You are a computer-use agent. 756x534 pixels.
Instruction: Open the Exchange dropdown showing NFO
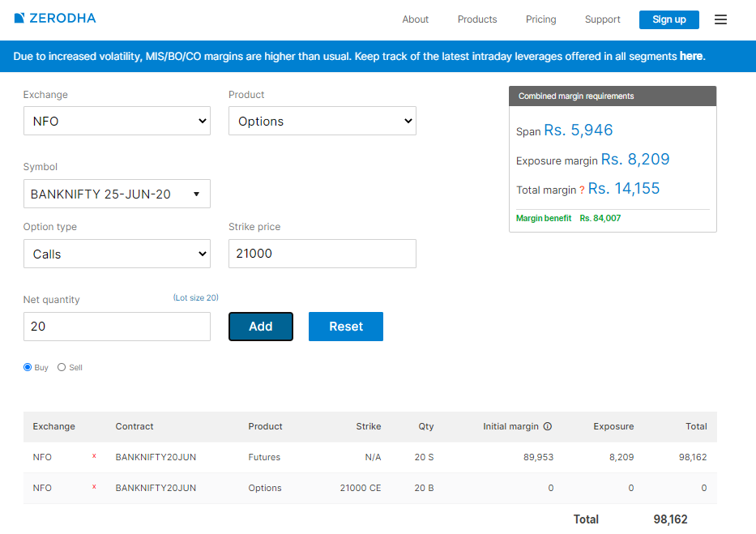[117, 121]
